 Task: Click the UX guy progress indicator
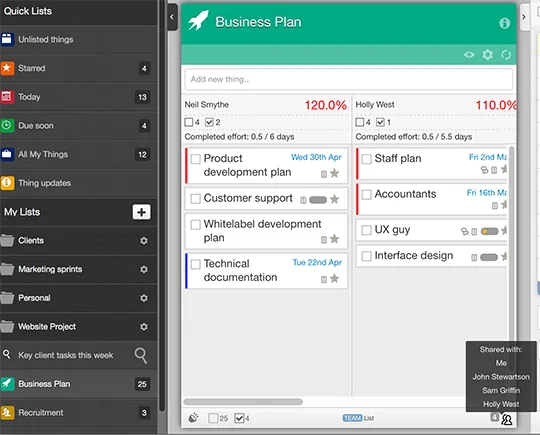pyautogui.click(x=489, y=231)
